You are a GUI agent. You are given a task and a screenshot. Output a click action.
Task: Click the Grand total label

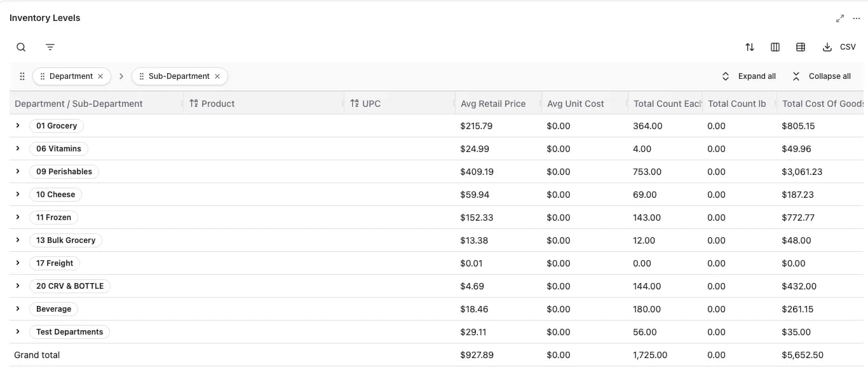click(x=37, y=355)
